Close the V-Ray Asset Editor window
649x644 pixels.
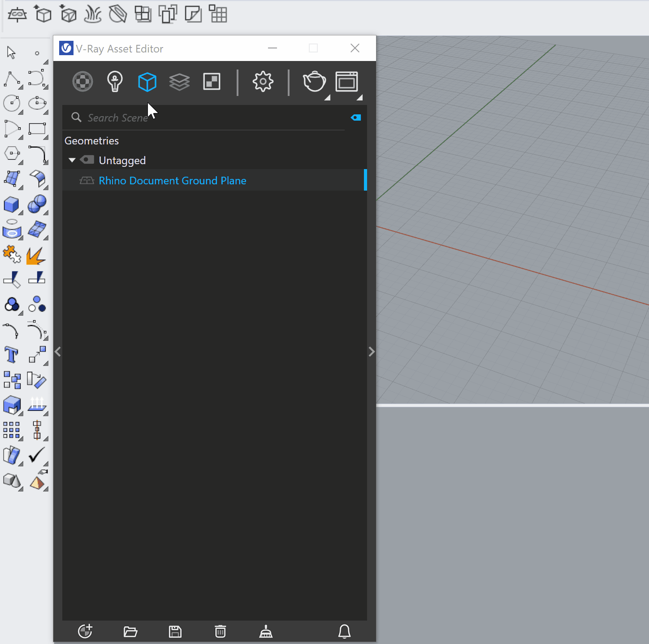[x=355, y=48]
